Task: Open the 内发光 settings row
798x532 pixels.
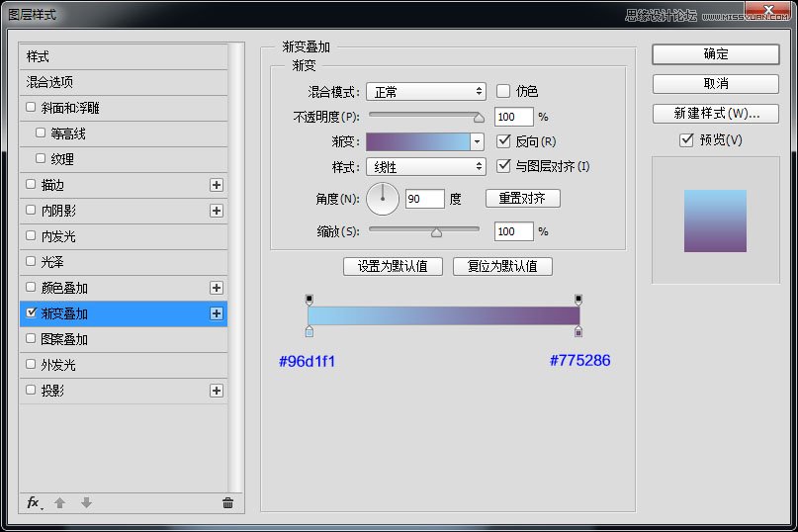Action: [x=124, y=236]
